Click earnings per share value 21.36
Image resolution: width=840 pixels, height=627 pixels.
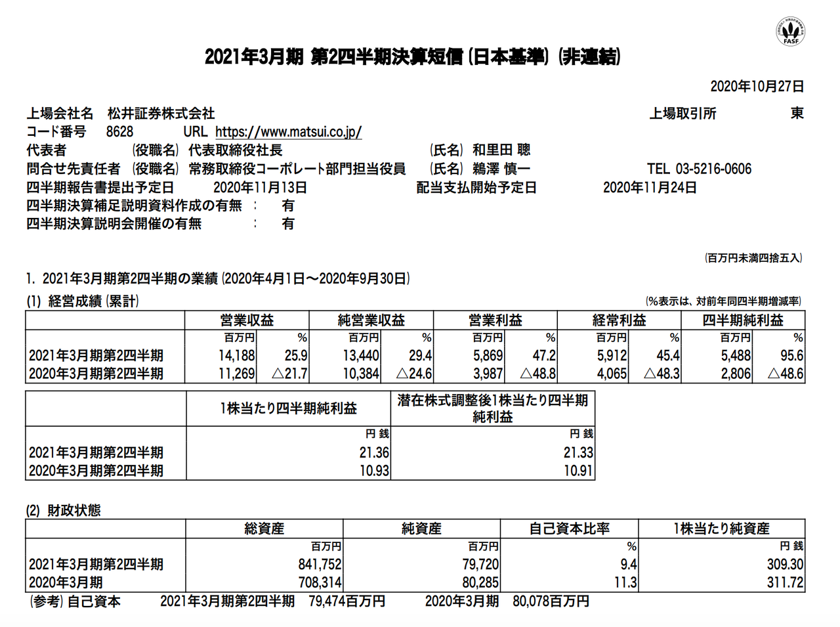coord(374,453)
